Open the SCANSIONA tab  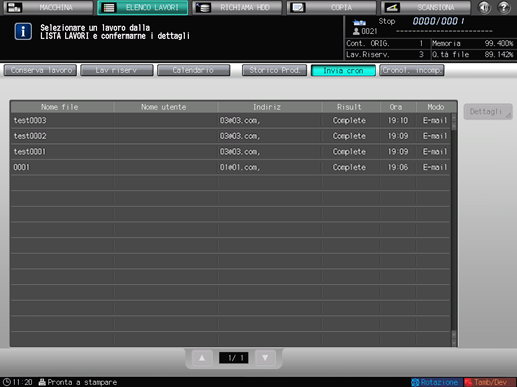click(x=426, y=7)
